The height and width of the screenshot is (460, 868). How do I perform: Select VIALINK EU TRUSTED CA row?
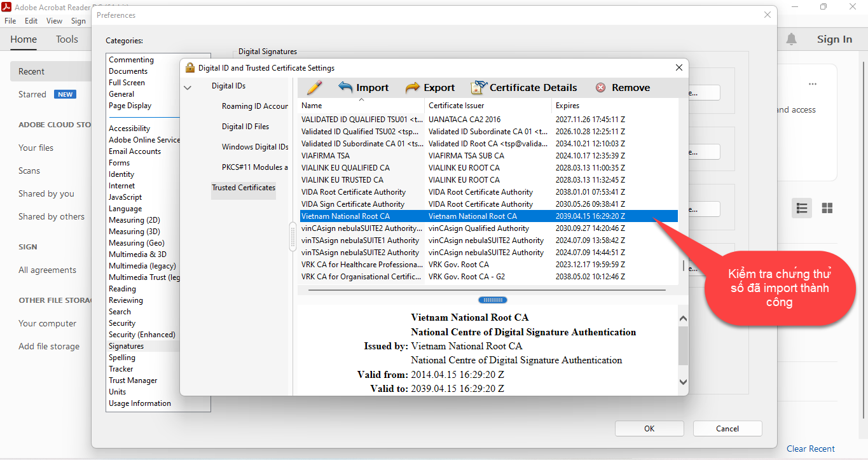488,180
